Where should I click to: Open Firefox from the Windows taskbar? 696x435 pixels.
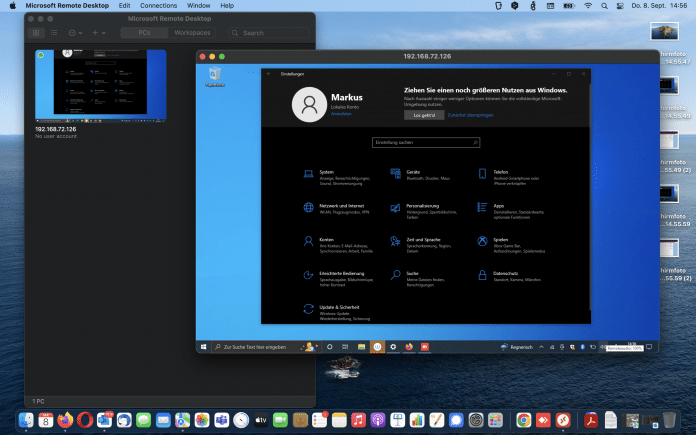click(409, 347)
